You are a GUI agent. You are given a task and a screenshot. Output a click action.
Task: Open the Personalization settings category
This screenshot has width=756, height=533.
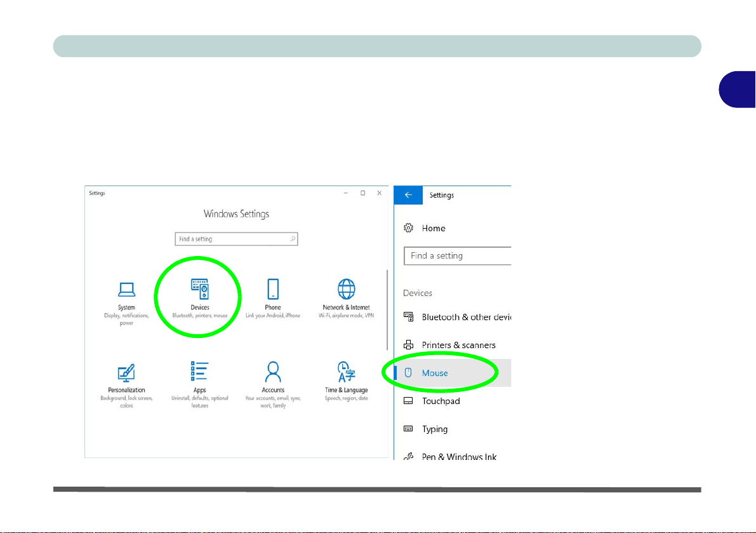coord(126,386)
